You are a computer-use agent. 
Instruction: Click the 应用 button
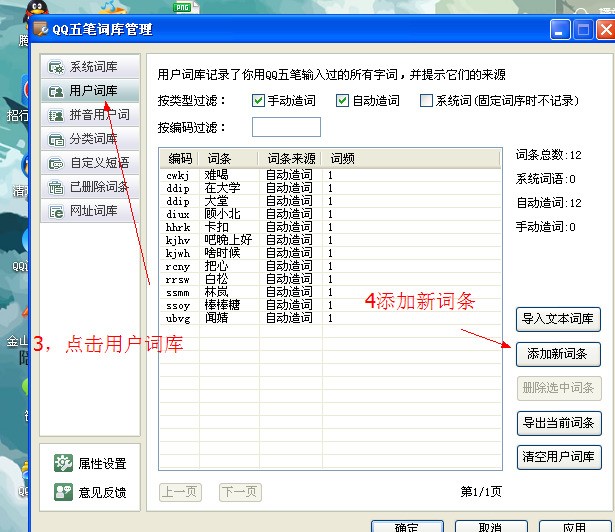coord(575,527)
